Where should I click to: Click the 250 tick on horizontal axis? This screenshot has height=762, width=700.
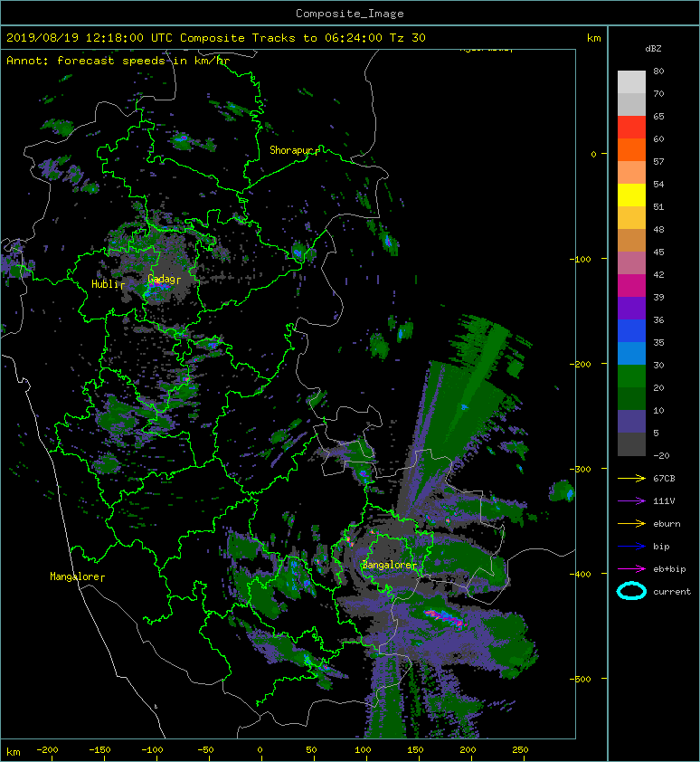click(520, 750)
